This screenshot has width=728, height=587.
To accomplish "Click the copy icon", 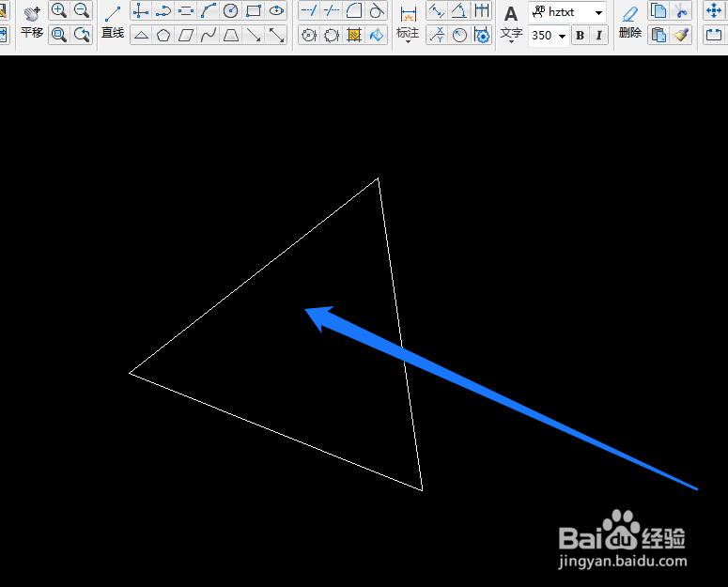I will [658, 10].
